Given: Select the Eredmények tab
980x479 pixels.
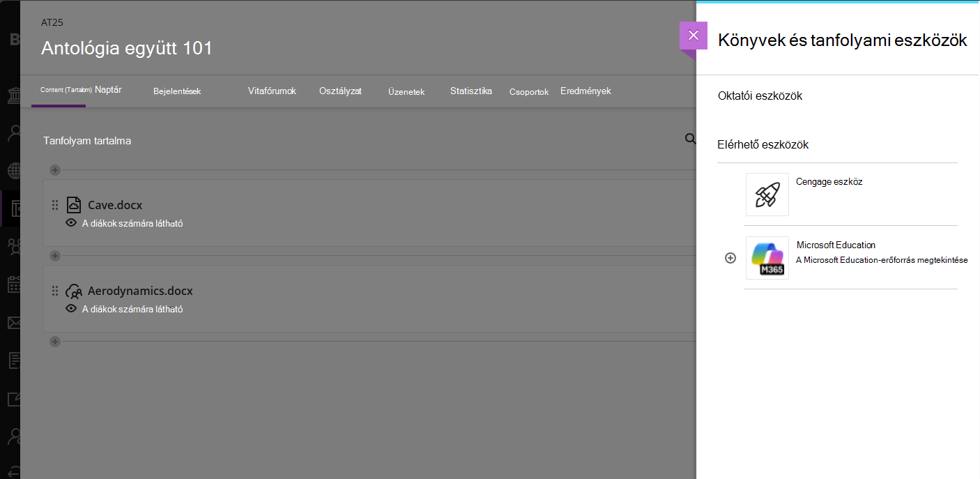Looking at the screenshot, I should [x=585, y=91].
